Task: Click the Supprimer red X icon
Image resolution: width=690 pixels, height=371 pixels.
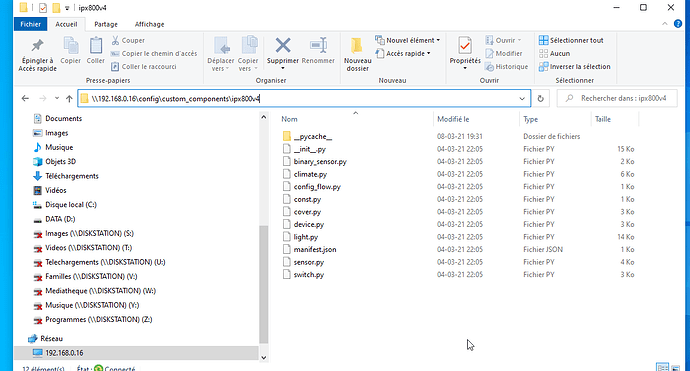Action: (283, 45)
